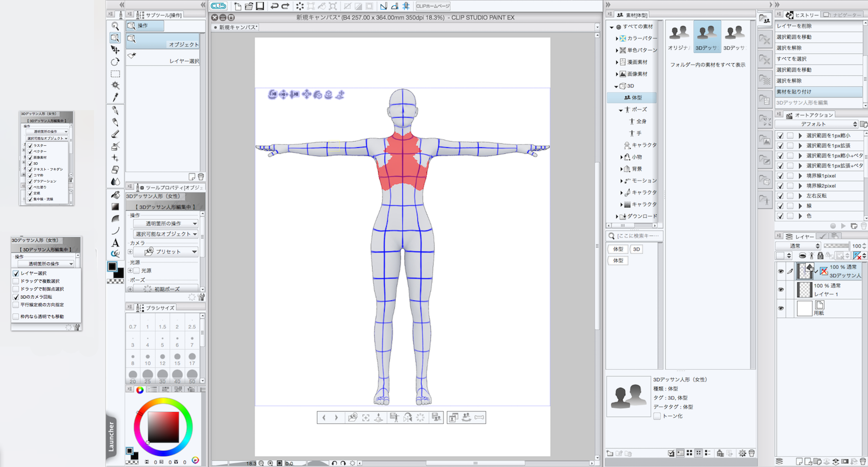
Task: Click the 初期ポーズ button
Action: tap(167, 289)
